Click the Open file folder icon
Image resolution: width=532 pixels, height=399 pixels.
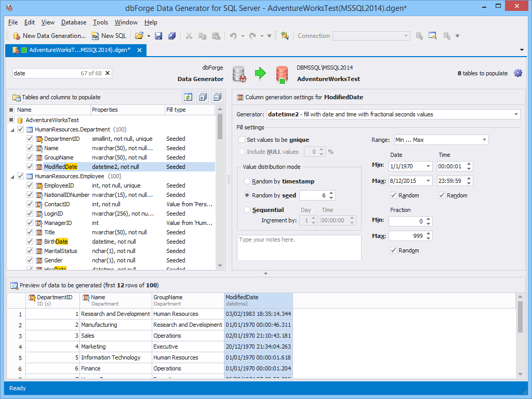click(x=139, y=36)
